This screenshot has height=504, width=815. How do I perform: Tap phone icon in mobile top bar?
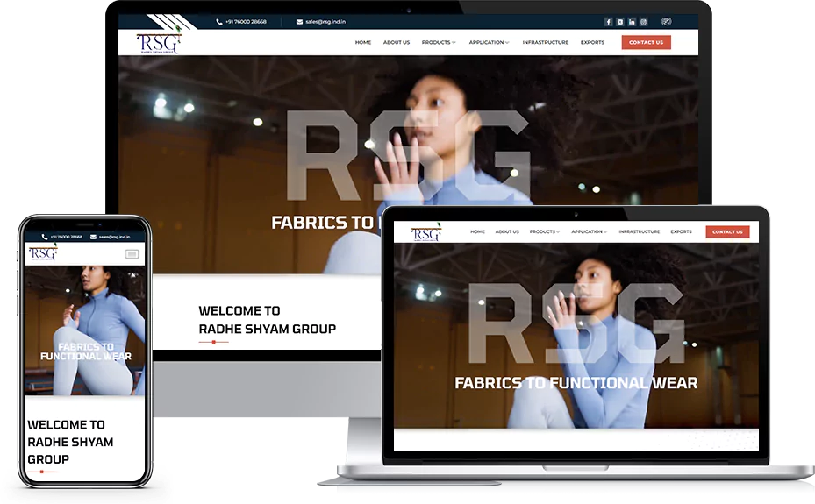[45, 237]
